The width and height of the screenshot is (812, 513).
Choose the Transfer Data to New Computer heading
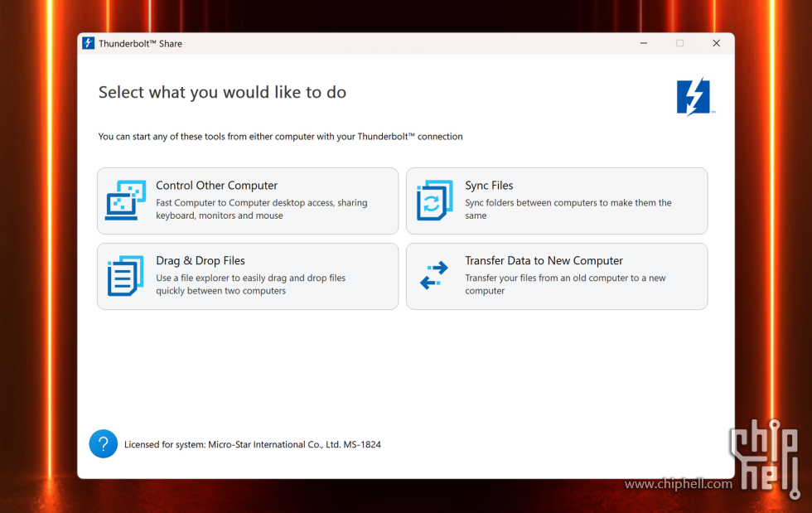[544, 261]
